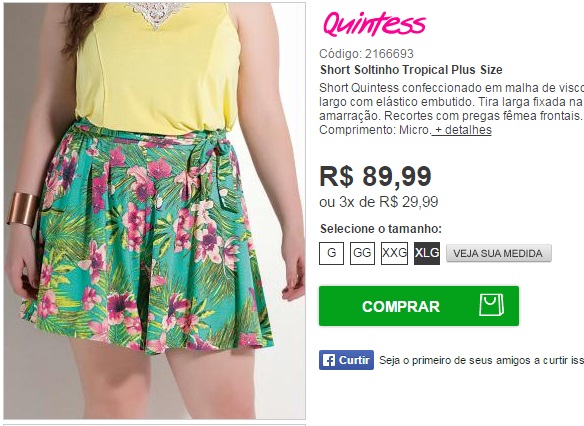
Task: Click the green COMPRAR button text
Action: [401, 306]
